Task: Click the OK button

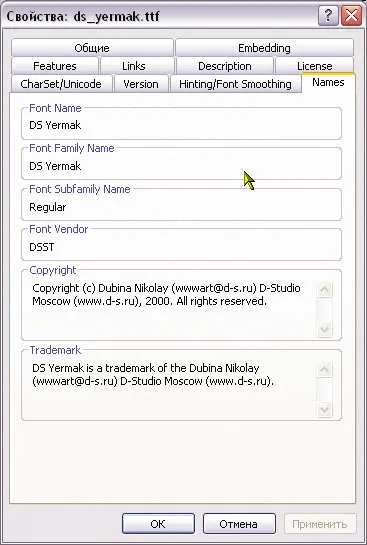Action: pyautogui.click(x=158, y=523)
